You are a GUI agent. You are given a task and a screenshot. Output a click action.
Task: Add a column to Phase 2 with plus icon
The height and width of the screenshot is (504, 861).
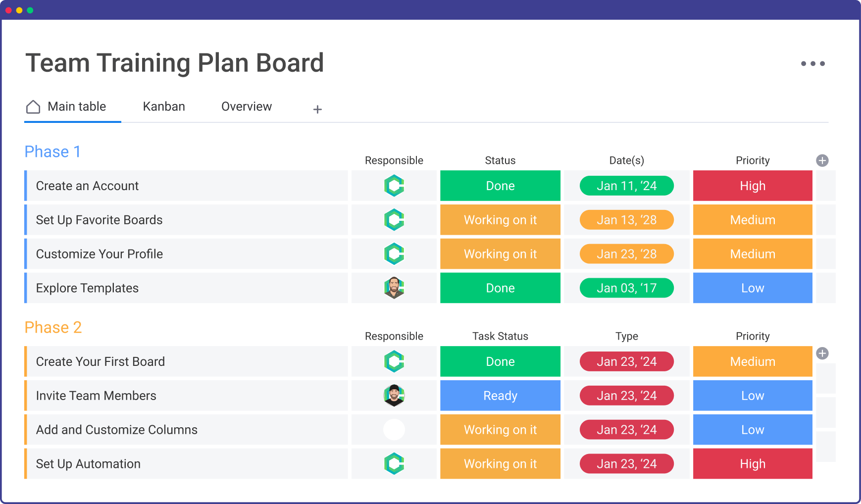point(822,353)
